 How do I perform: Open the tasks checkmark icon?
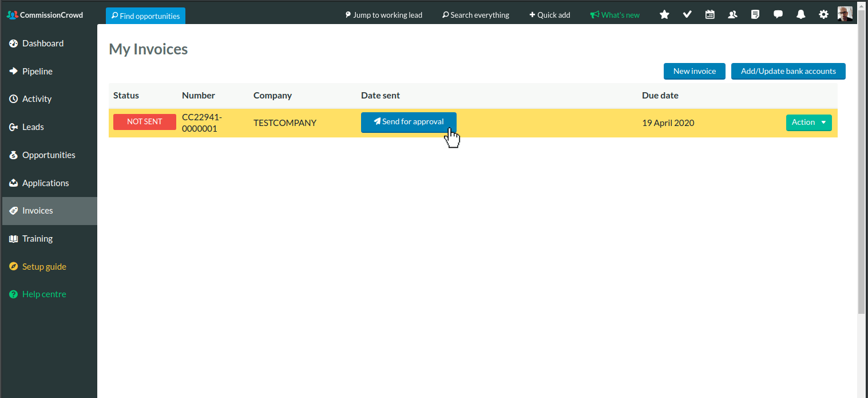687,15
